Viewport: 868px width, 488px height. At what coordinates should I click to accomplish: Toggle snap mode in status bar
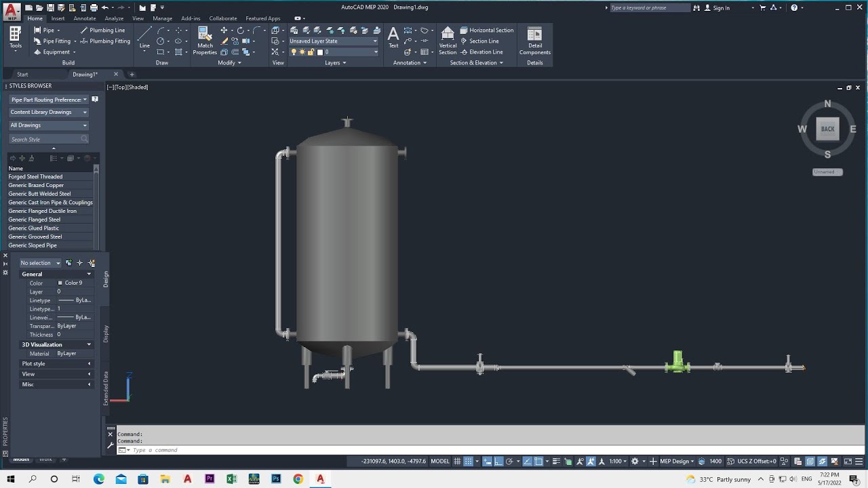[x=468, y=462]
